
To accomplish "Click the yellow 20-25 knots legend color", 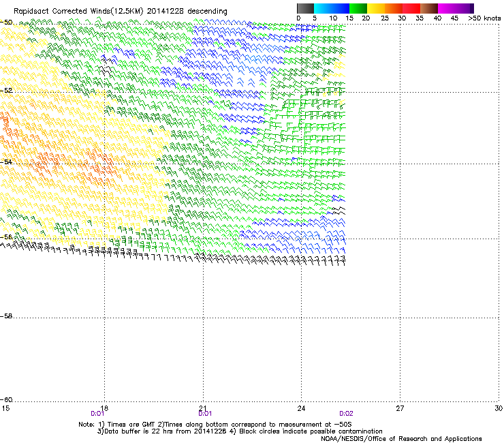I will 376,8.
